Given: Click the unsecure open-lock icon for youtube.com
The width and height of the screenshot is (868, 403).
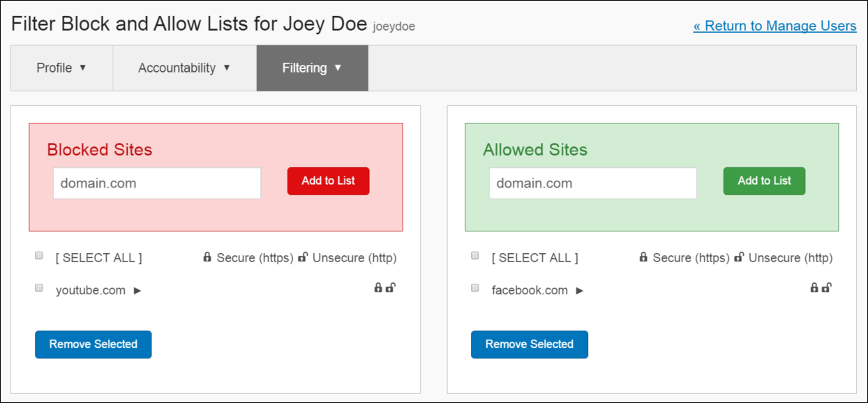Looking at the screenshot, I should click(x=391, y=287).
